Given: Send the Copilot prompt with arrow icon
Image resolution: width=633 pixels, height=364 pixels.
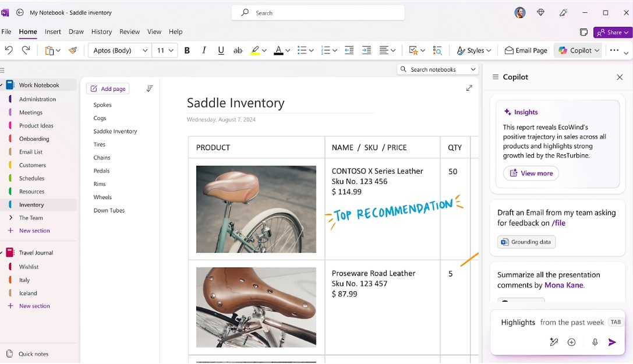Looking at the screenshot, I should (x=612, y=342).
